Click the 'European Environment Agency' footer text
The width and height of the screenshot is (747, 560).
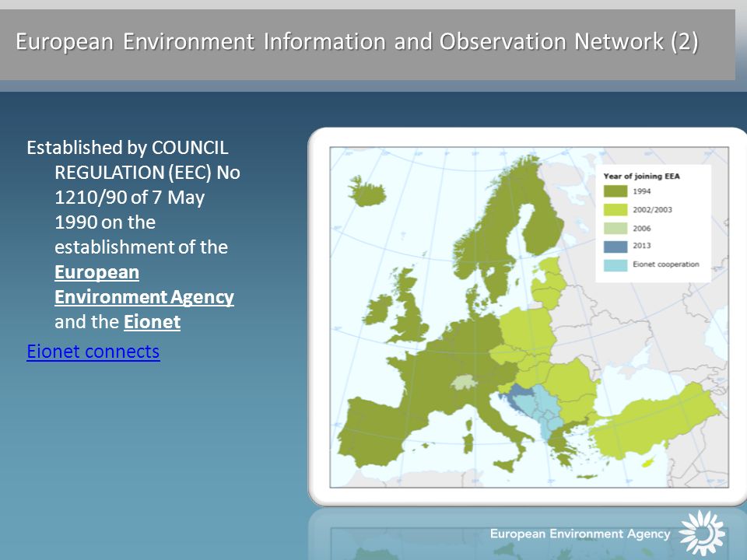point(580,534)
